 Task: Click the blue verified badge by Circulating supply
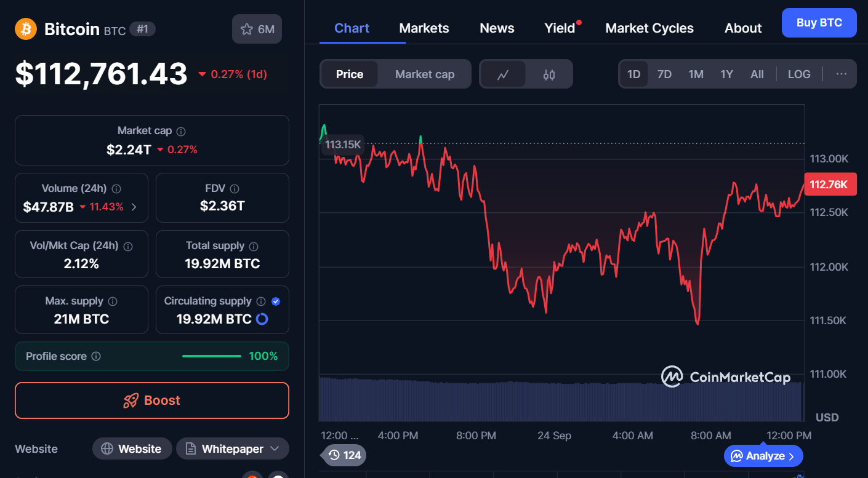(276, 301)
